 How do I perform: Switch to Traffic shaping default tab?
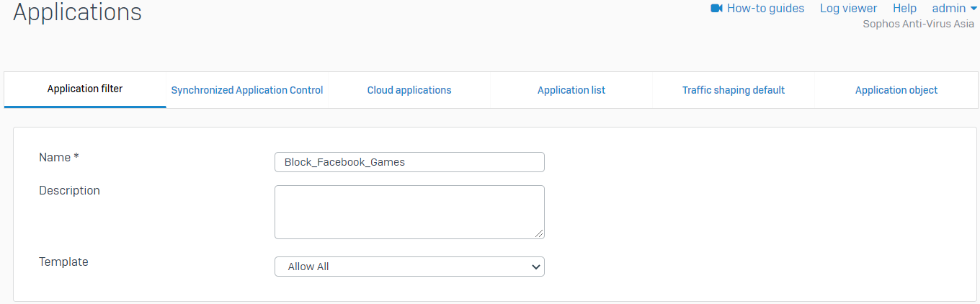click(x=734, y=90)
